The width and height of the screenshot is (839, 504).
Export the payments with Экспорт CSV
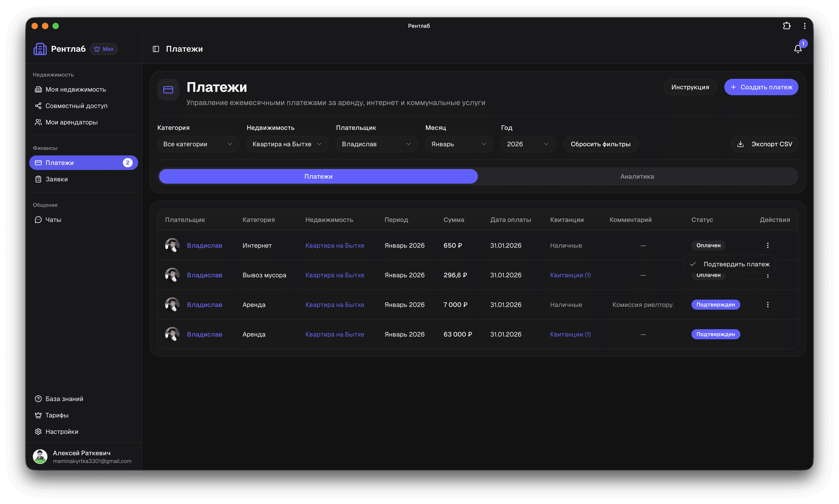[x=764, y=144]
